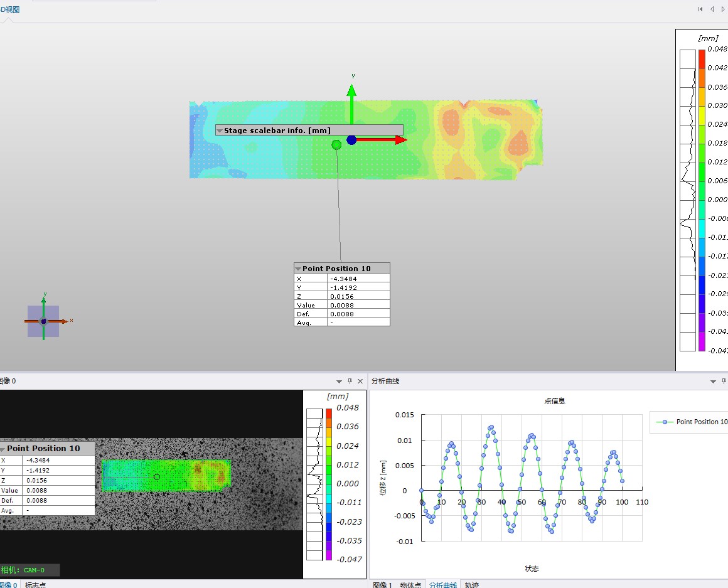Image resolution: width=728 pixels, height=588 pixels.
Task: Jump to first stage with skip-back arrow
Action: 700,9
